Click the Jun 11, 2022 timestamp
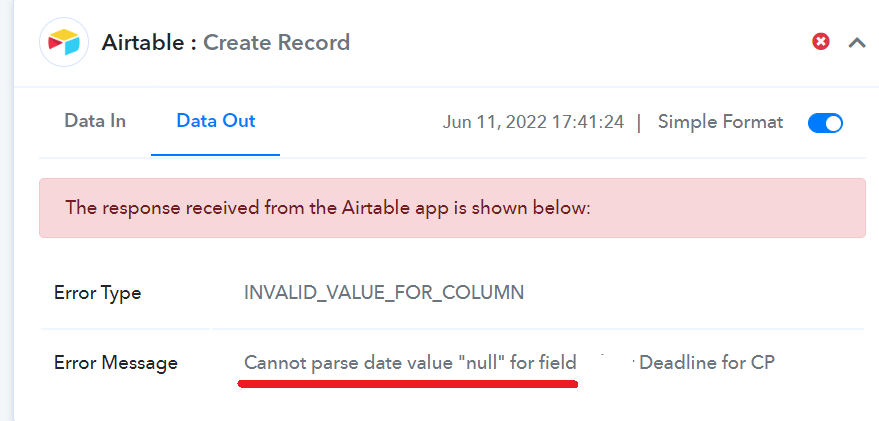 coord(533,122)
